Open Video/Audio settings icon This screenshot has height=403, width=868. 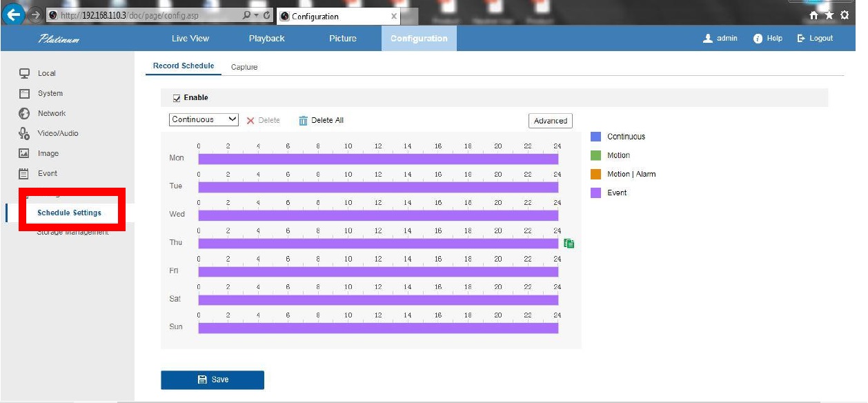(x=24, y=133)
